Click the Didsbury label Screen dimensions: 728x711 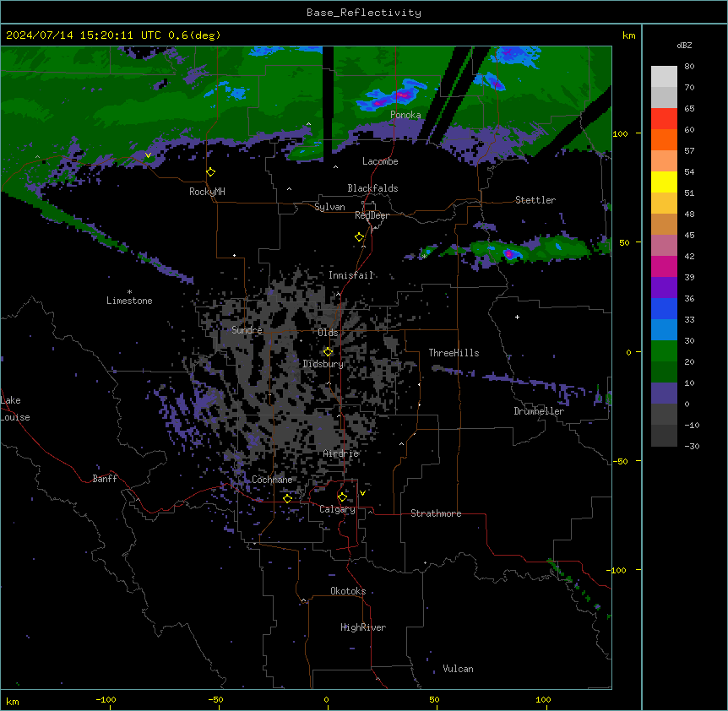(x=323, y=364)
